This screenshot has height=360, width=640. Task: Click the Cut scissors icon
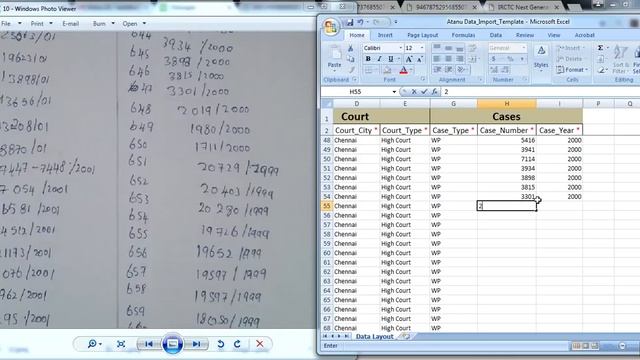350,49
